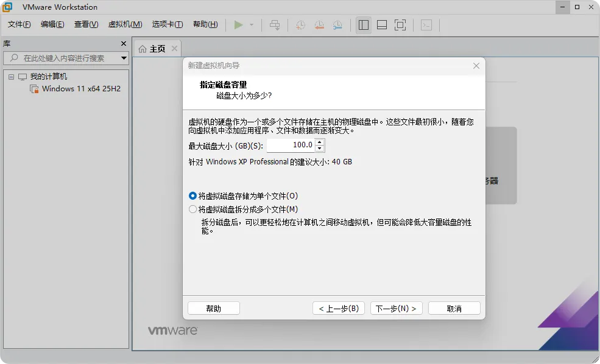Decrease disk size with down spinner arrow
The height and width of the screenshot is (364, 600).
click(320, 149)
